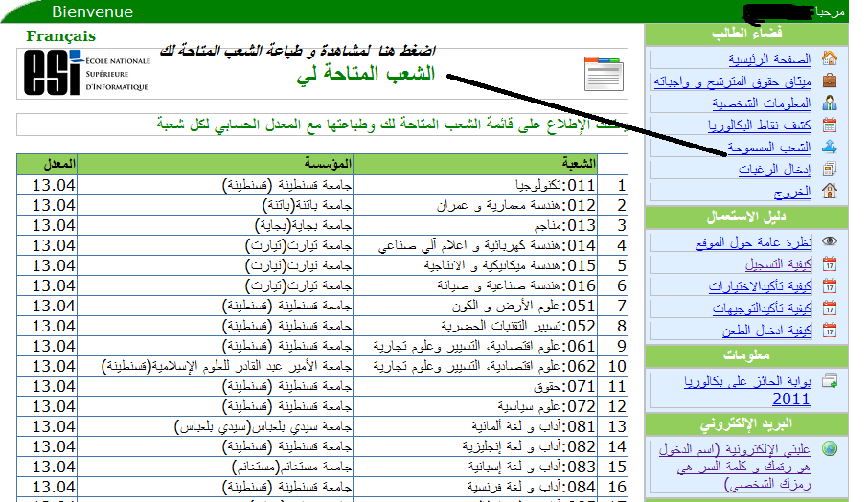
Task: Switch language via Français link
Action: pos(61,36)
